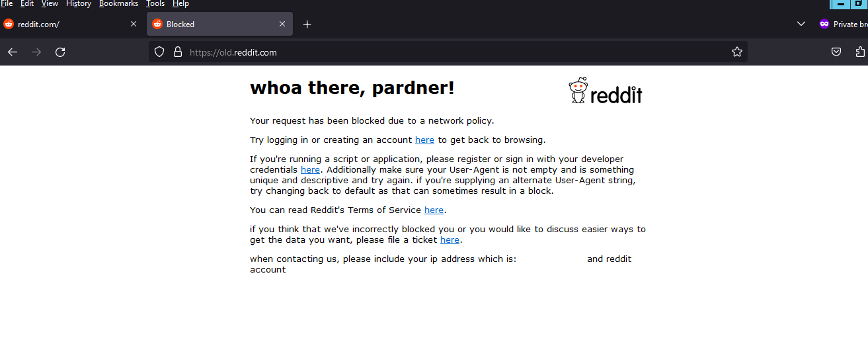The width and height of the screenshot is (868, 342).
Task: Open the Pocket save icon
Action: pos(836,52)
